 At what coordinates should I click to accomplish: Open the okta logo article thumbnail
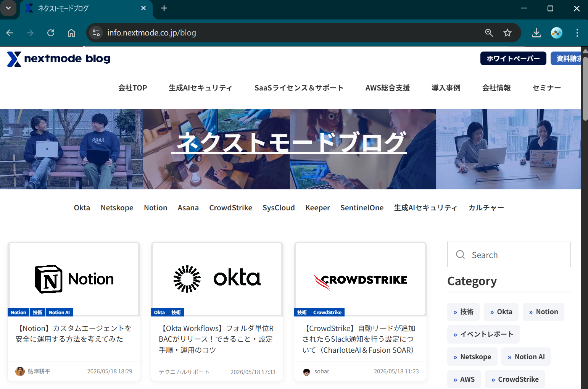coord(217,279)
